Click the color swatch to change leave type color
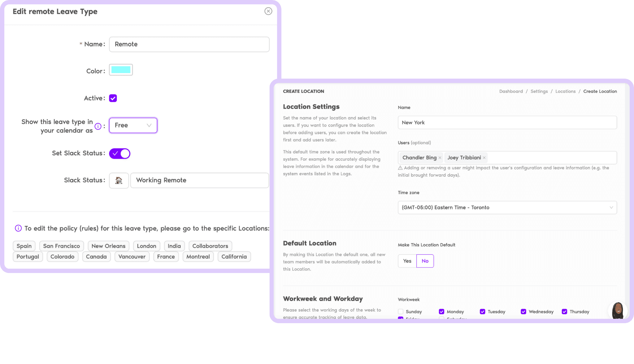Image resolution: width=634 pixels, height=364 pixels. [121, 71]
